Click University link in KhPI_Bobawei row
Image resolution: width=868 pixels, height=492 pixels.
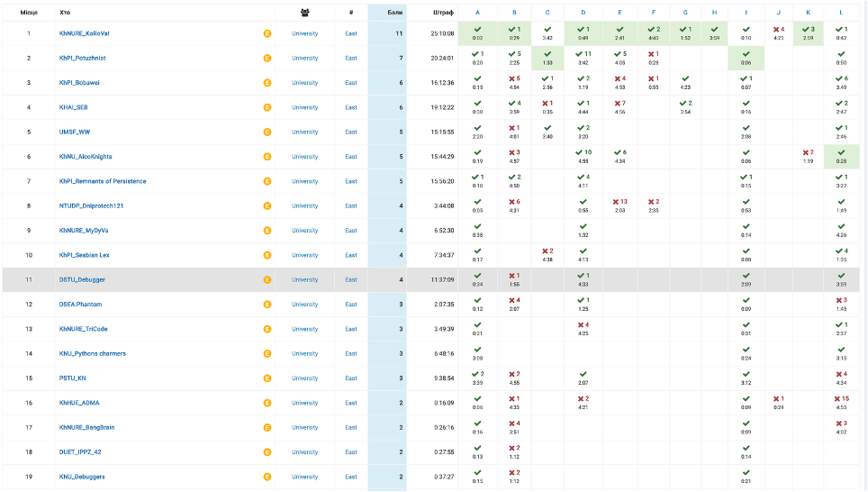coord(305,83)
